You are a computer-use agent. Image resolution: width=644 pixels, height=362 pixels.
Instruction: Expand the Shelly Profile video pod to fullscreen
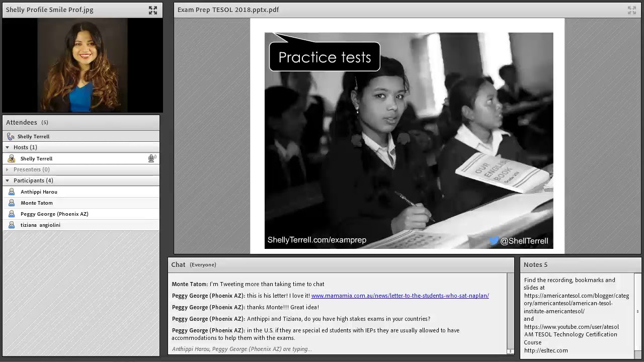tap(153, 10)
